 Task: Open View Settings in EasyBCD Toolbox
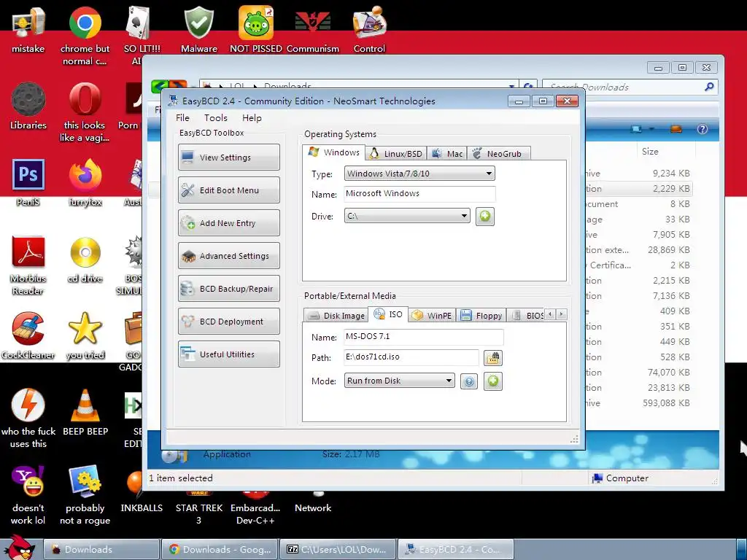pos(228,157)
